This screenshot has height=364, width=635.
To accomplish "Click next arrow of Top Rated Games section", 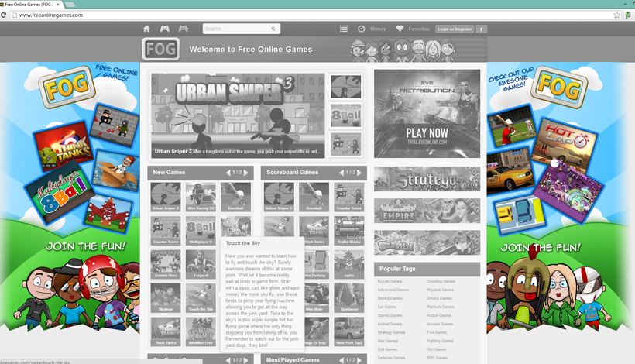I will (245, 360).
